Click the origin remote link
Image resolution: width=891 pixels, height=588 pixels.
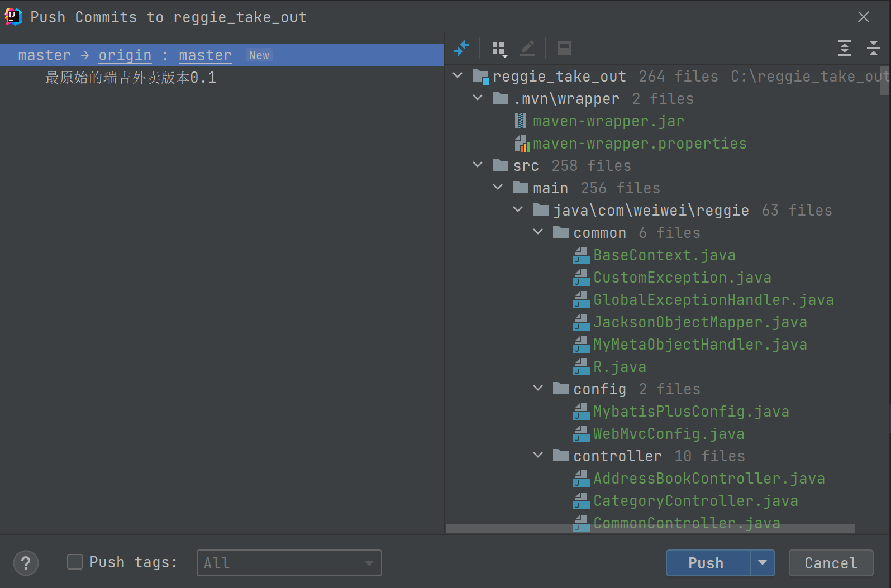[x=125, y=55]
